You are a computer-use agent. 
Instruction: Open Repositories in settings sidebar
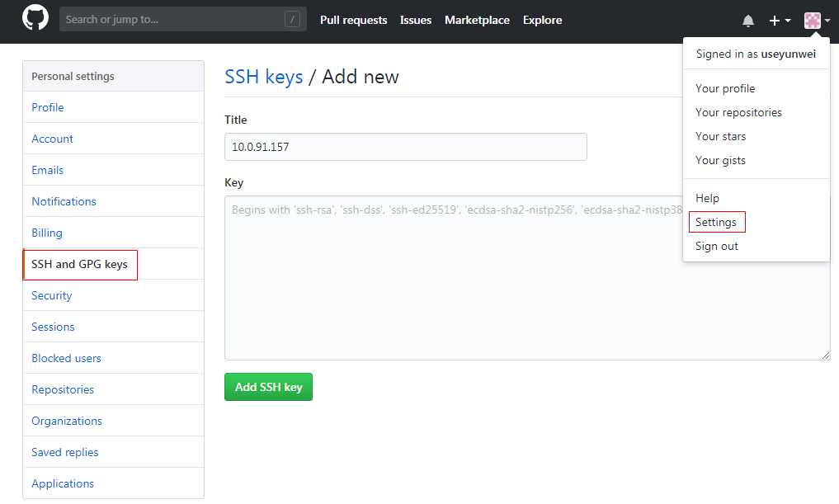(x=114, y=389)
